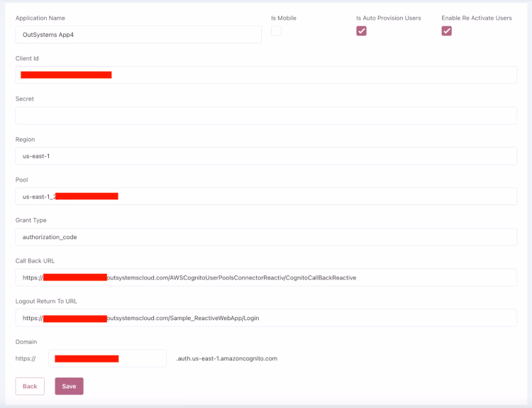Click the Back button

pyautogui.click(x=30, y=386)
